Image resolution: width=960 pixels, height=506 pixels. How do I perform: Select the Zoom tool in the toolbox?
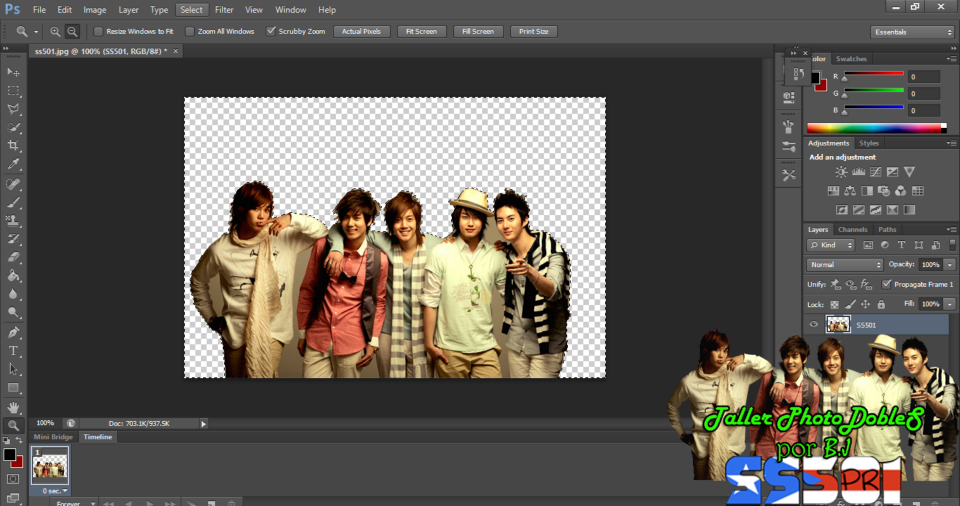13,425
